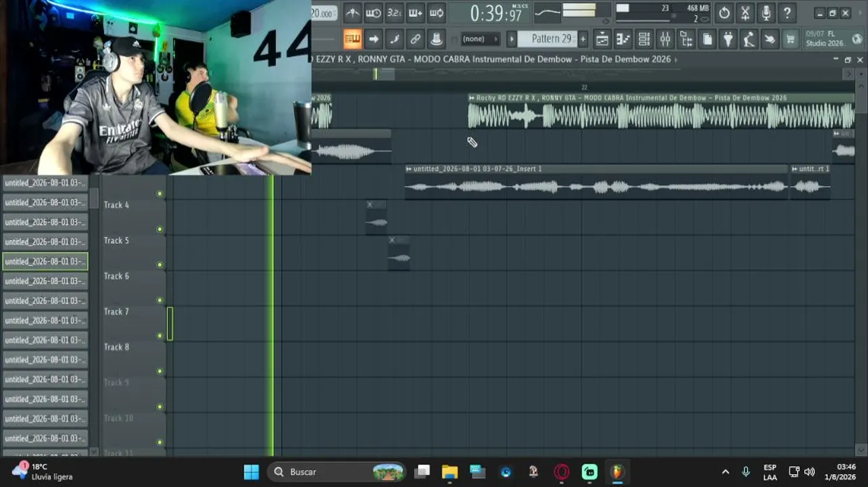Click the scissors audio editor icon
The height and width of the screenshot is (487, 868).
tap(745, 13)
